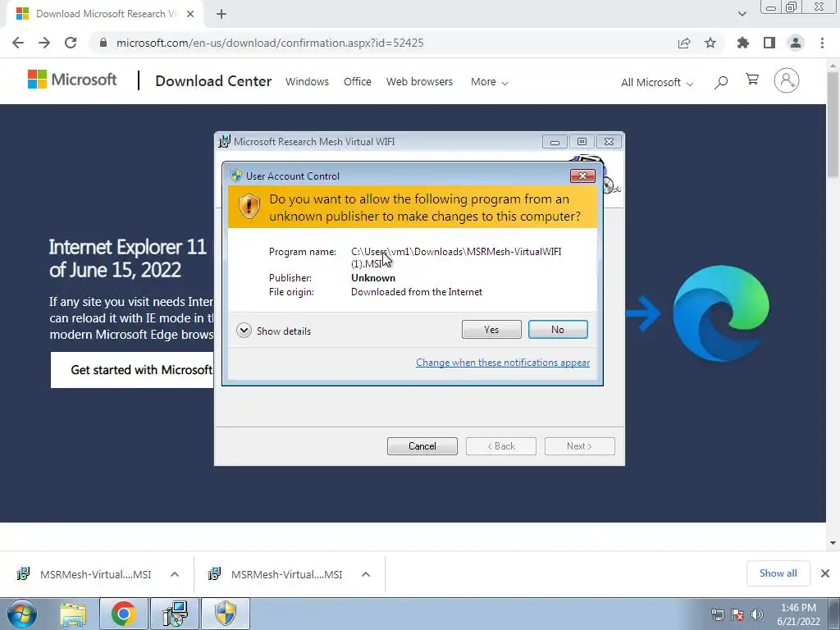Click the network tray icon

point(717,614)
